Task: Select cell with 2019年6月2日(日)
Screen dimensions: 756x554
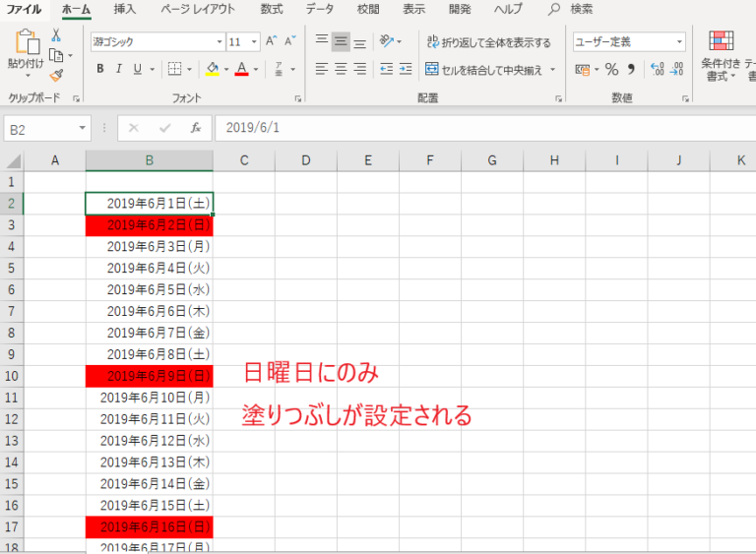Action: click(150, 225)
